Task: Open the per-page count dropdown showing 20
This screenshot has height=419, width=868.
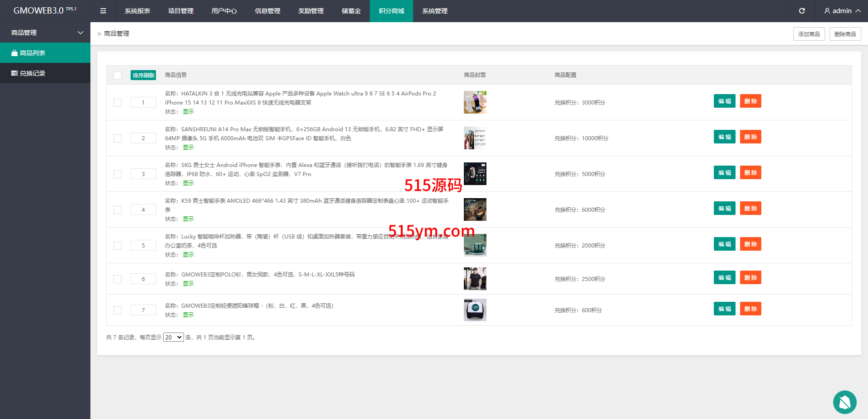Action: 173,338
